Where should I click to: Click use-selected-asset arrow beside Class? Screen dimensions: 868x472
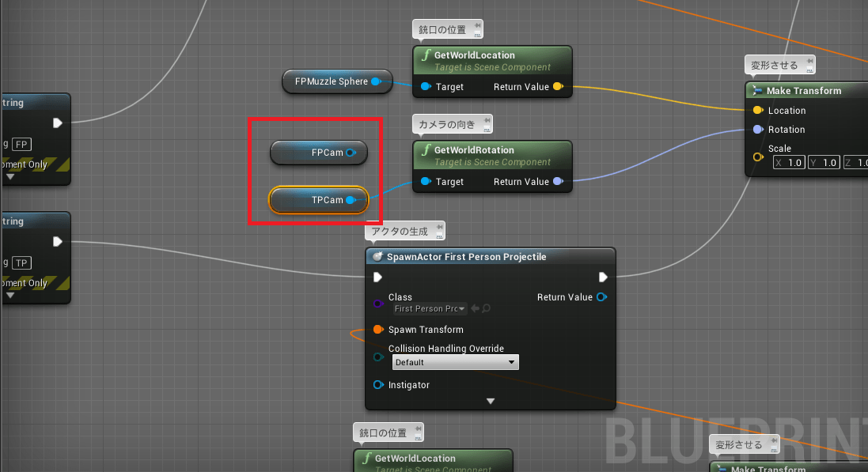(475, 308)
